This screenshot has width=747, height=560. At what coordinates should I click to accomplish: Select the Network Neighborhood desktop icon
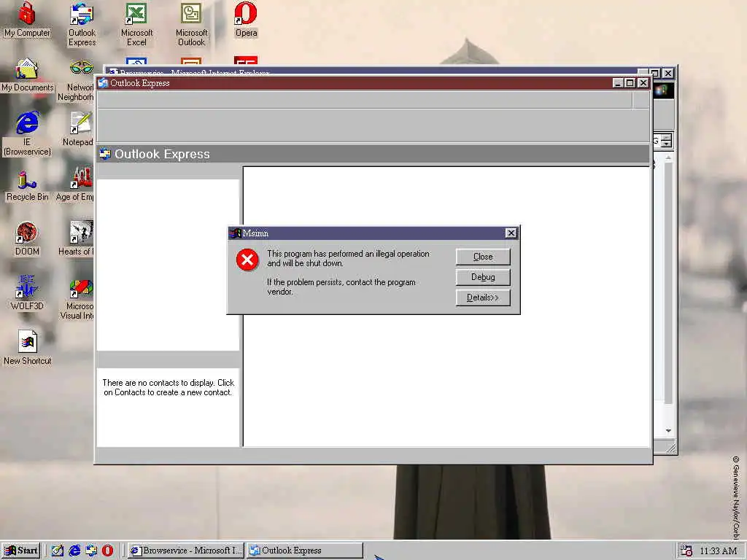[x=76, y=80]
